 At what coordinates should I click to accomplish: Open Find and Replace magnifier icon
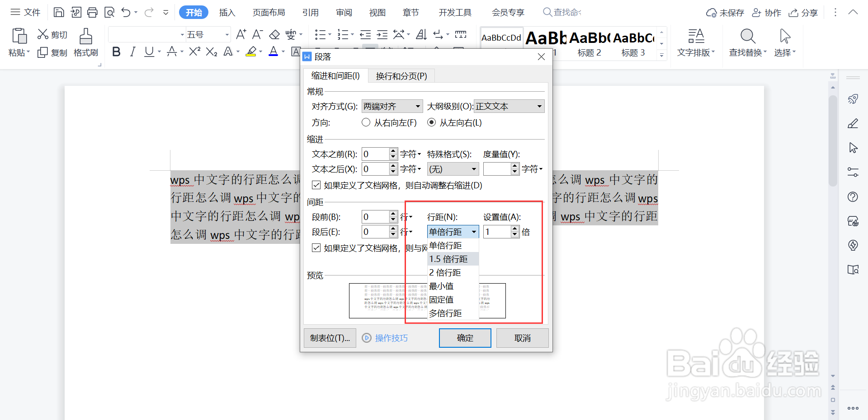coord(748,36)
